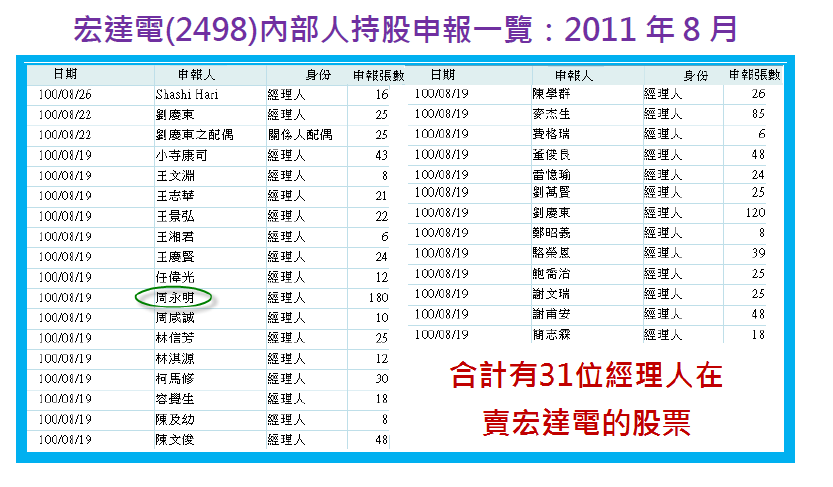This screenshot has width=833, height=487.
Task: Select the circled 周永明 name
Action: [174, 298]
